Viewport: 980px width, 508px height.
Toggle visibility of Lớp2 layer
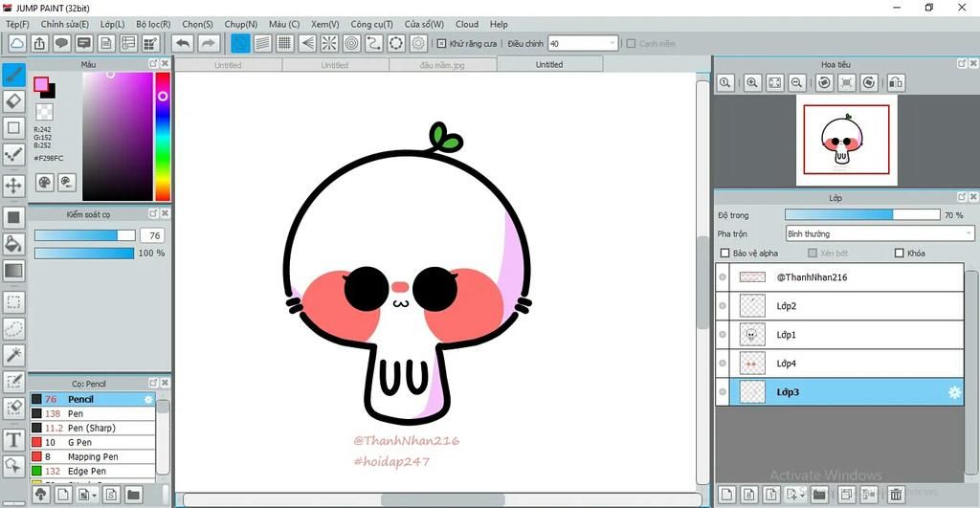click(x=723, y=305)
